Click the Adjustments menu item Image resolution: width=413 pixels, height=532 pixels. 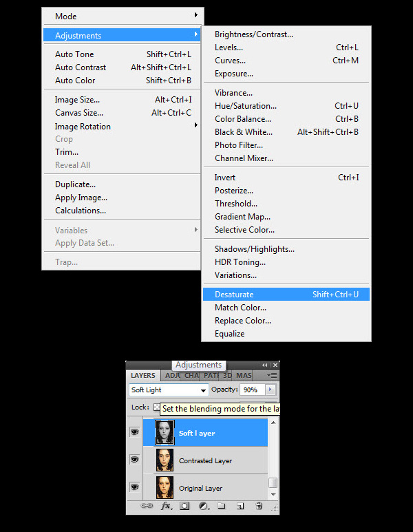[122, 35]
